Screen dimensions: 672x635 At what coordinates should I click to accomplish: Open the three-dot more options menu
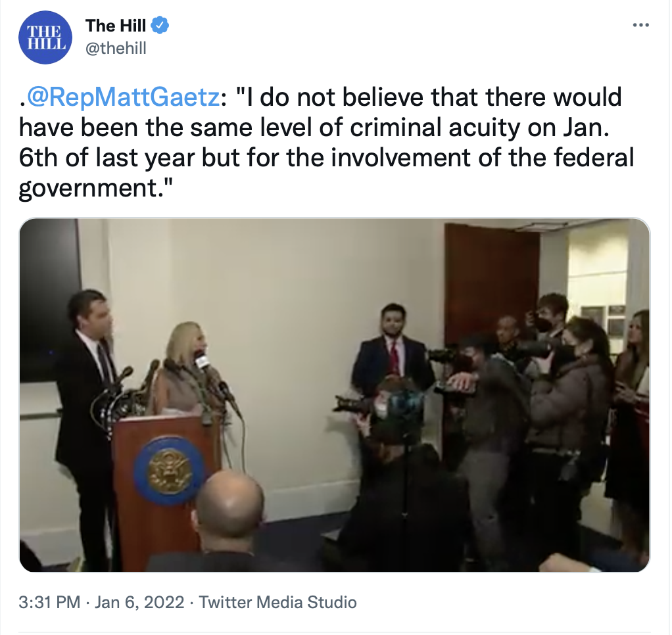(640, 25)
